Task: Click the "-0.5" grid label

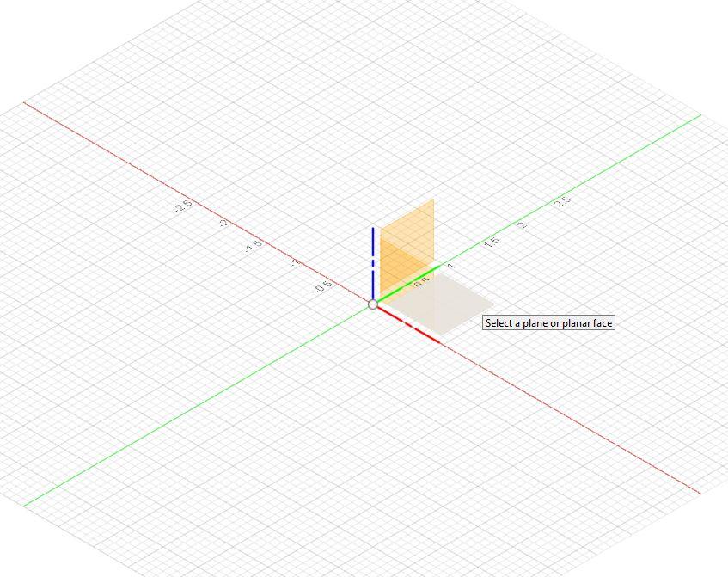Action: pos(324,286)
